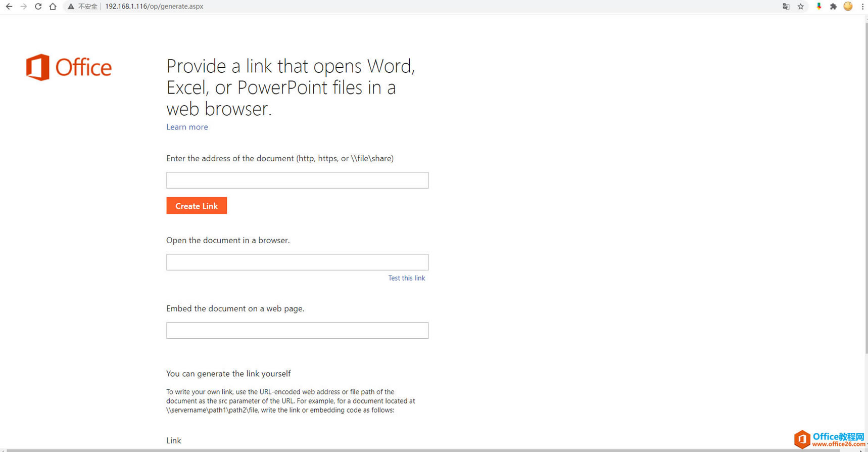This screenshot has width=868, height=452.
Task: Click the embed document code field
Action: (297, 331)
